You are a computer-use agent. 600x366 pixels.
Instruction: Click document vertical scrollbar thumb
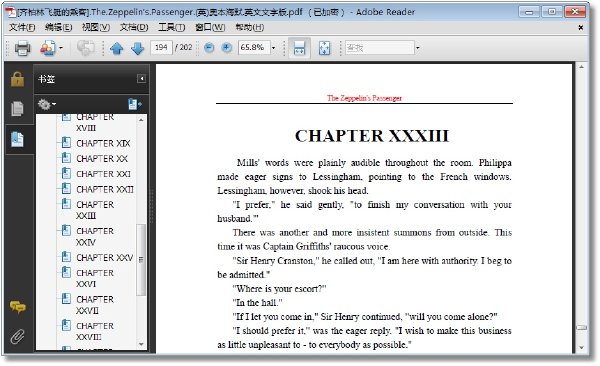[582, 327]
